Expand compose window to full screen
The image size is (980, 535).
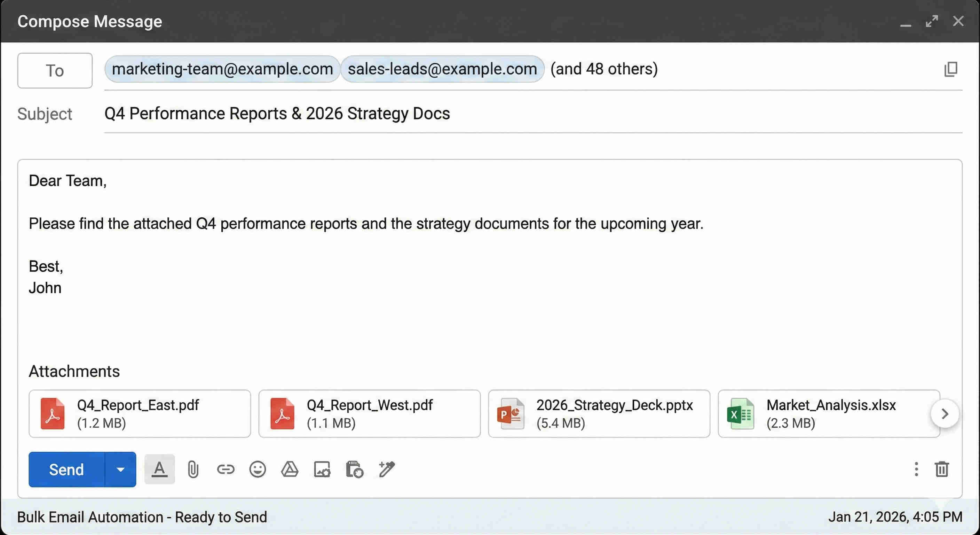[x=932, y=21]
